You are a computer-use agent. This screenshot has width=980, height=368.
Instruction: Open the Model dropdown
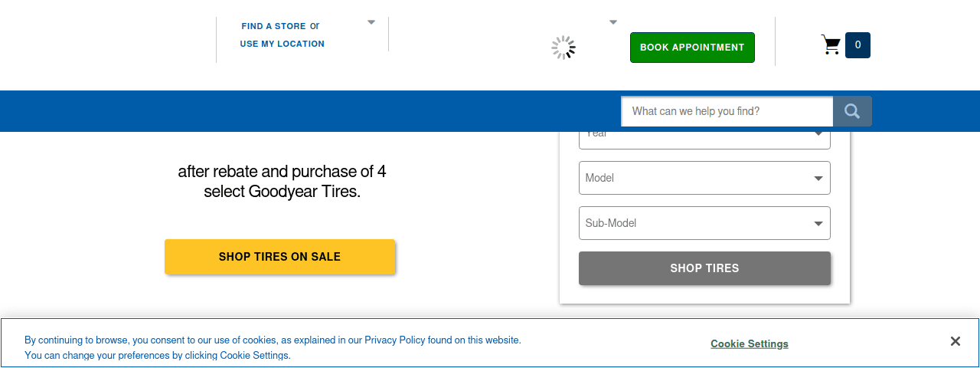(x=704, y=178)
